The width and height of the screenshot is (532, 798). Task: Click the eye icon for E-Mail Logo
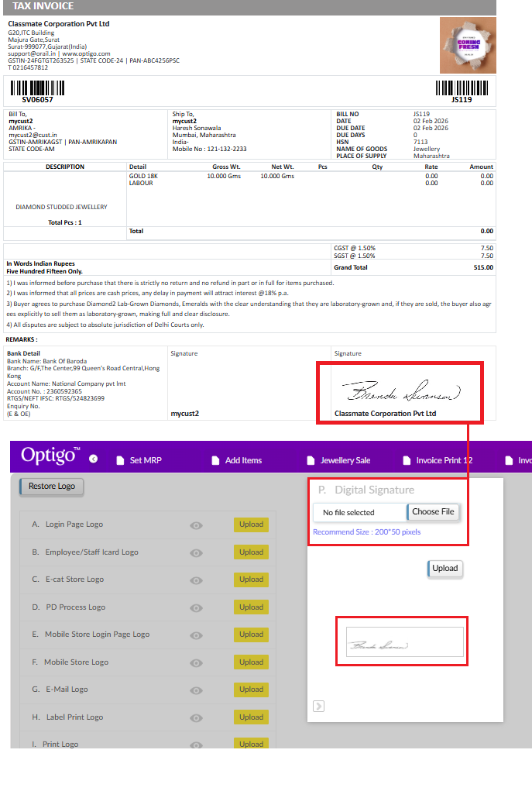[x=197, y=690]
